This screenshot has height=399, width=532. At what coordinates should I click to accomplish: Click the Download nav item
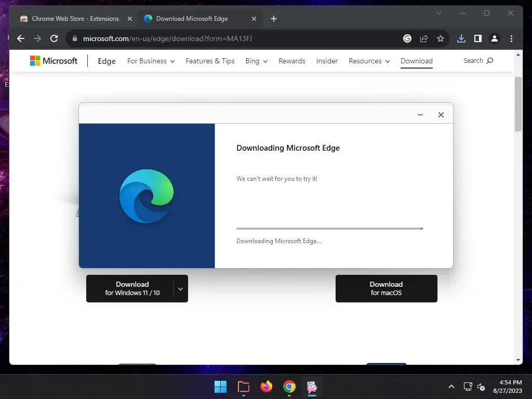417,61
